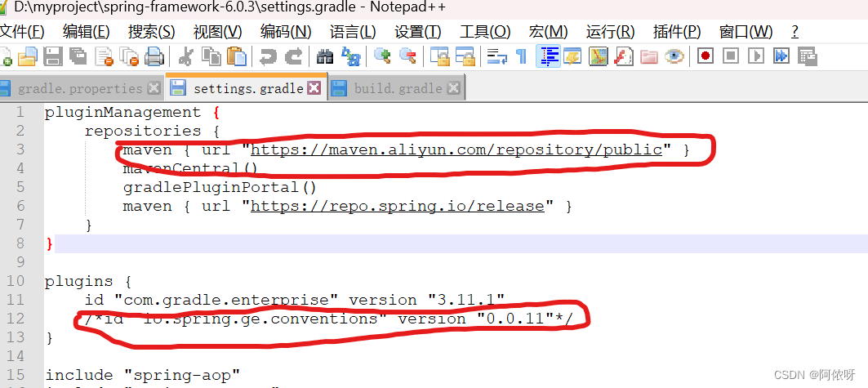
Task: Click the maven.aliyun.com repository URL
Action: coord(456,149)
